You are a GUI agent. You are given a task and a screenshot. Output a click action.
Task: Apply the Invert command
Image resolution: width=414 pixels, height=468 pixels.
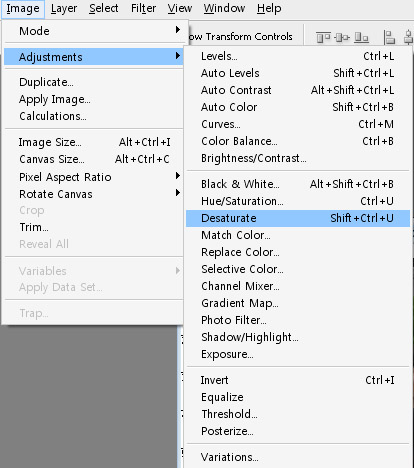click(x=298, y=380)
